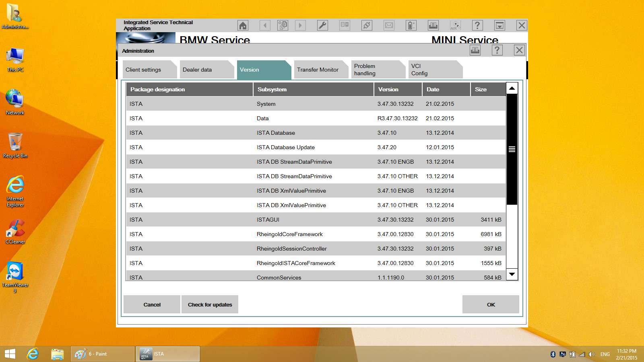This screenshot has width=644, height=362.
Task: Select the TeamViewer 9 desktop shortcut
Action: 15,277
